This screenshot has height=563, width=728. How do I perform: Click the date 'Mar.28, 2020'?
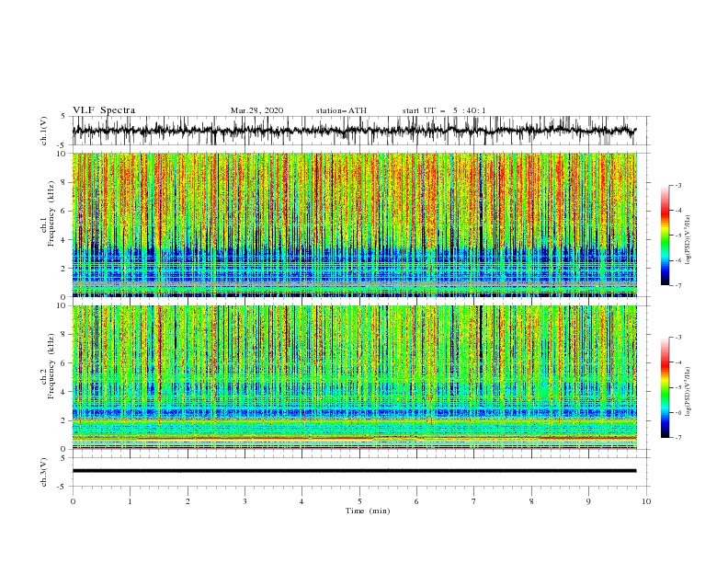point(256,110)
